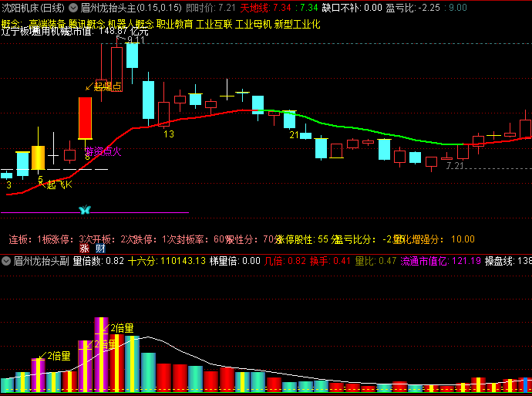Click the 起爆点 signal label
Image resolution: width=532 pixels, height=396 pixels.
tap(107, 86)
